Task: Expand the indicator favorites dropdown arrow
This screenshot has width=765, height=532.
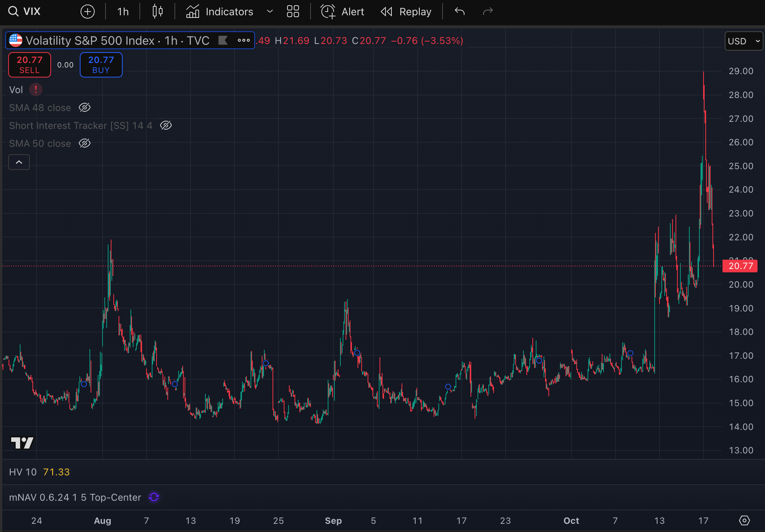Action: [x=270, y=12]
